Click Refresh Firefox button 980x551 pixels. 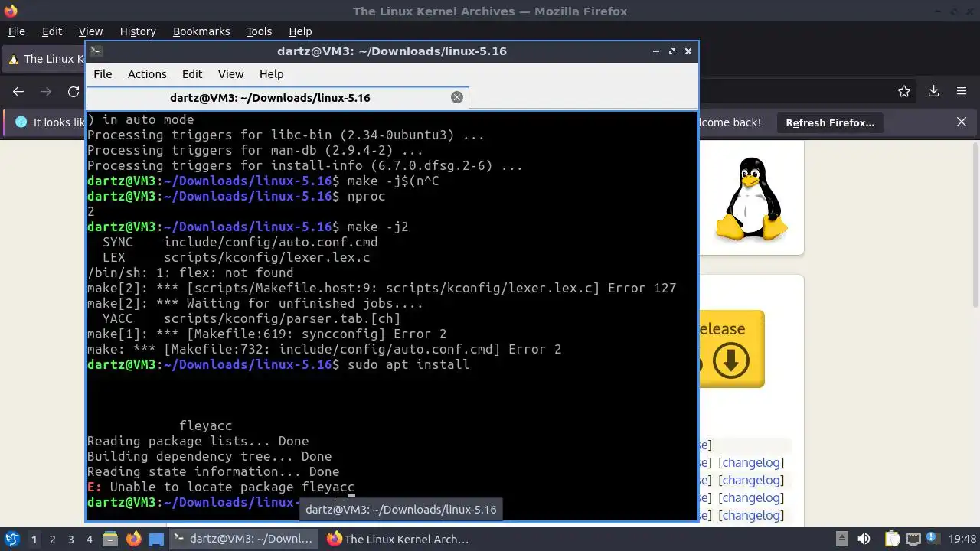(830, 122)
